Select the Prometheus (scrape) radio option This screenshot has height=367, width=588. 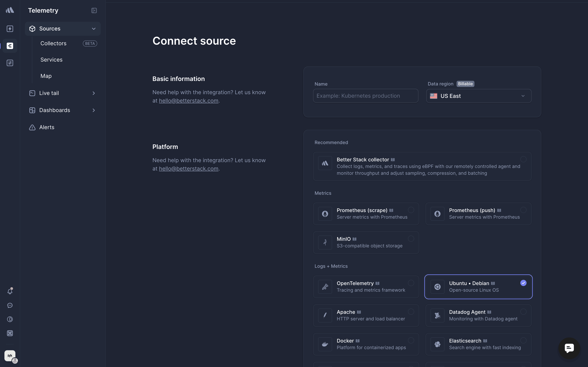coord(411,210)
